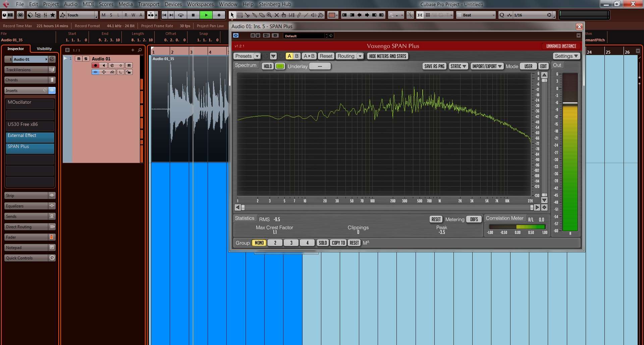
Task: Switch to the Visibility tab
Action: (44, 49)
